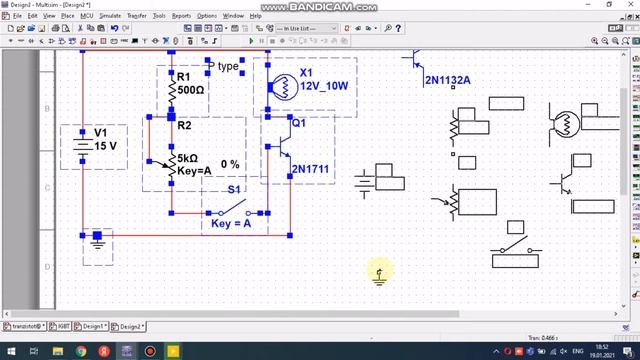The image size is (640, 360).
Task: Open the MCU menu
Action: pos(87,16)
